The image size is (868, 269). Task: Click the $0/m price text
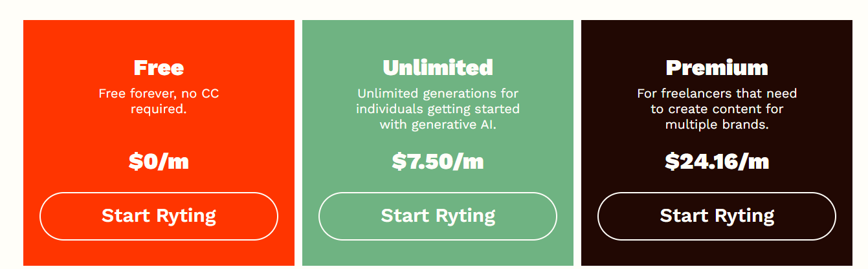point(159,161)
